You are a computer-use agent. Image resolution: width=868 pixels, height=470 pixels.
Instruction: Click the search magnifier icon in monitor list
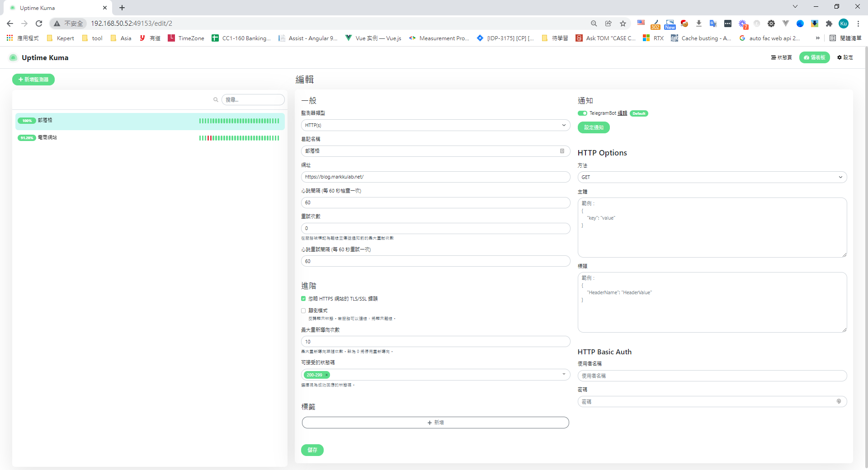pyautogui.click(x=216, y=100)
